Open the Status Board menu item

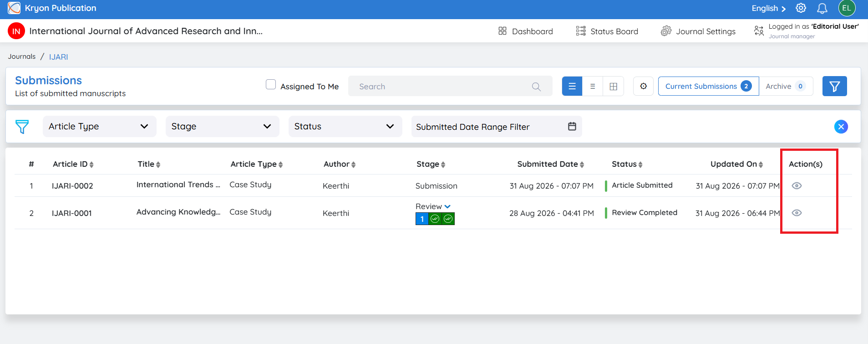(607, 31)
